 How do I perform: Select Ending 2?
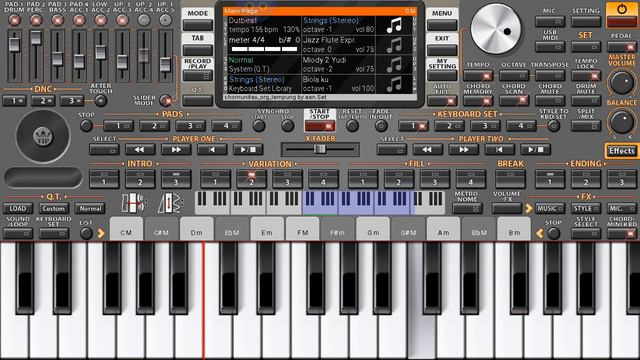click(586, 179)
